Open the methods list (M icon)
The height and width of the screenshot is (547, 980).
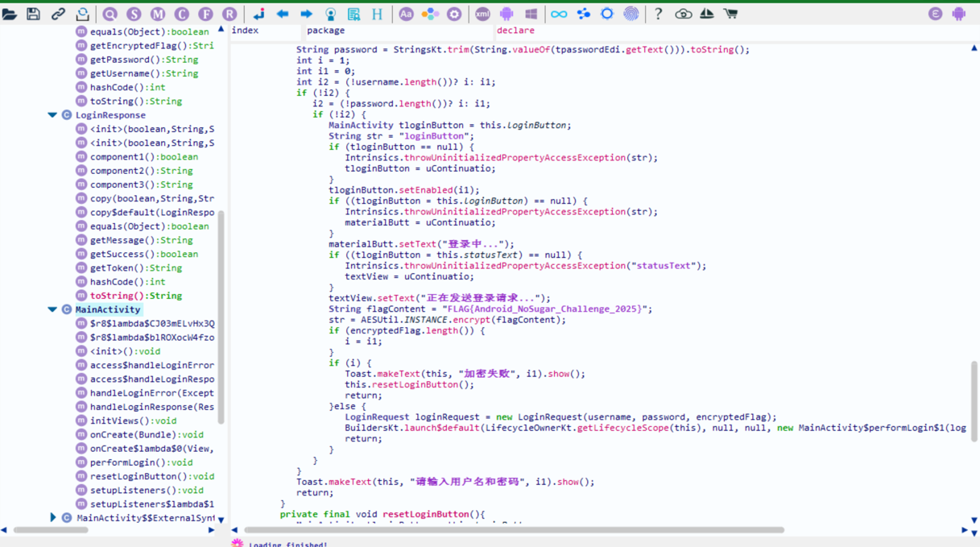pos(158,14)
